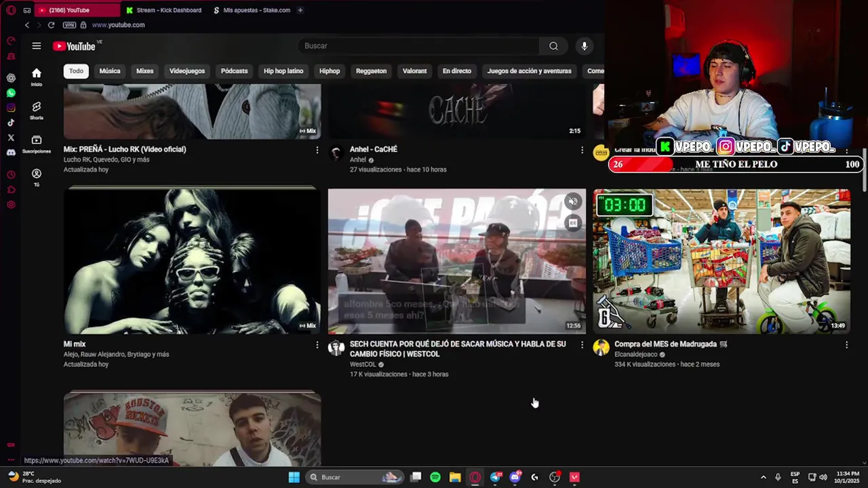Open Mix: PREÑA - Lucho RK title

[125, 149]
